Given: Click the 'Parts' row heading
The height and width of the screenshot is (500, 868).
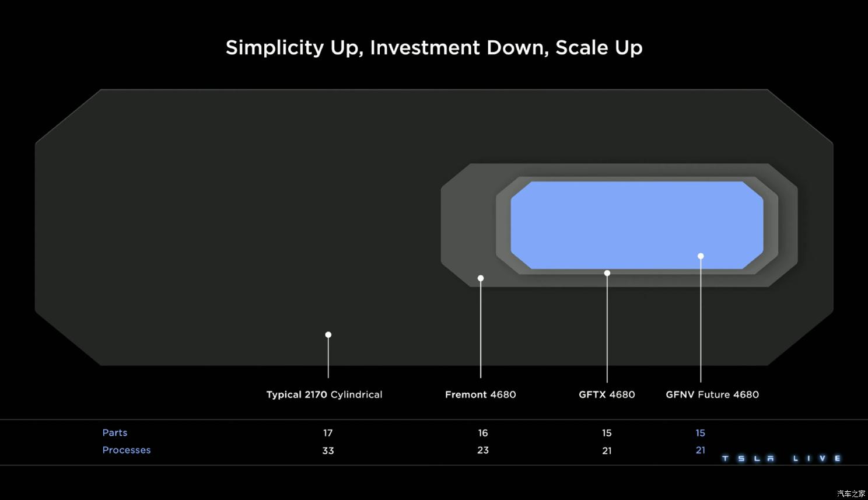Looking at the screenshot, I should point(115,433).
